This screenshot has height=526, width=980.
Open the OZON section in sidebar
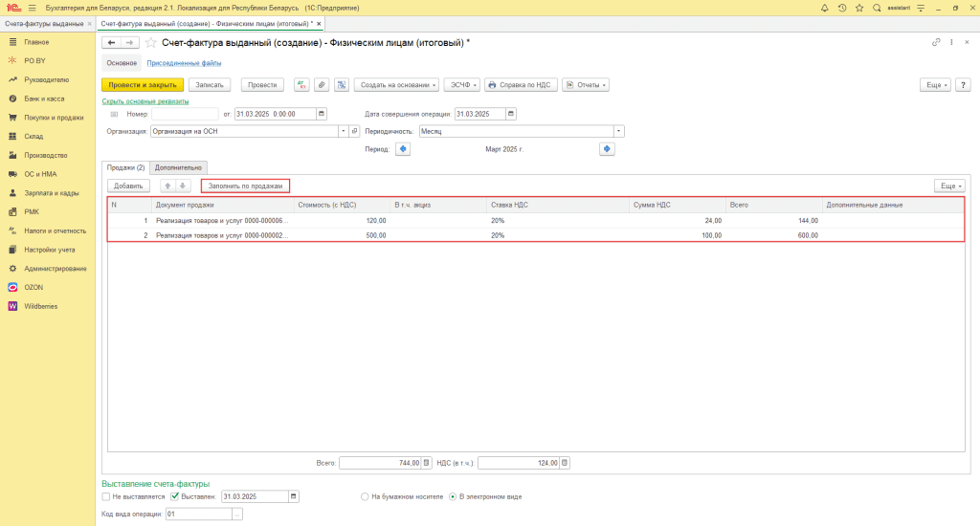[x=33, y=287]
